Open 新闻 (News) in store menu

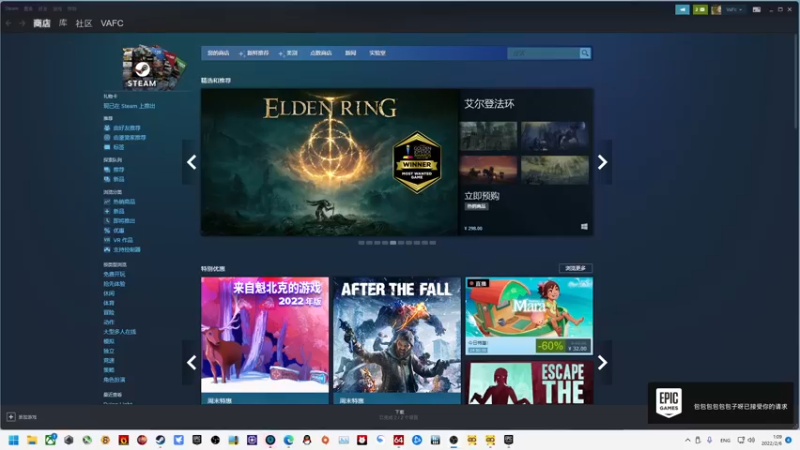click(351, 53)
